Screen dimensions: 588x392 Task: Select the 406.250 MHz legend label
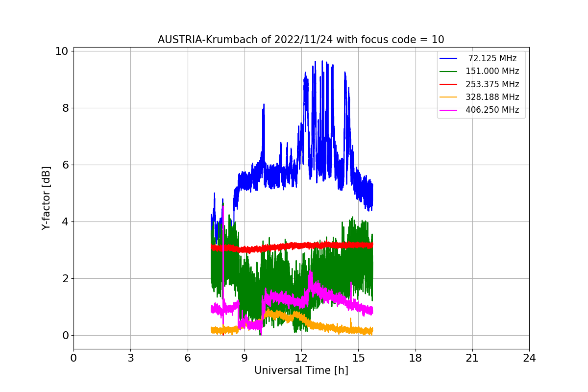click(492, 110)
